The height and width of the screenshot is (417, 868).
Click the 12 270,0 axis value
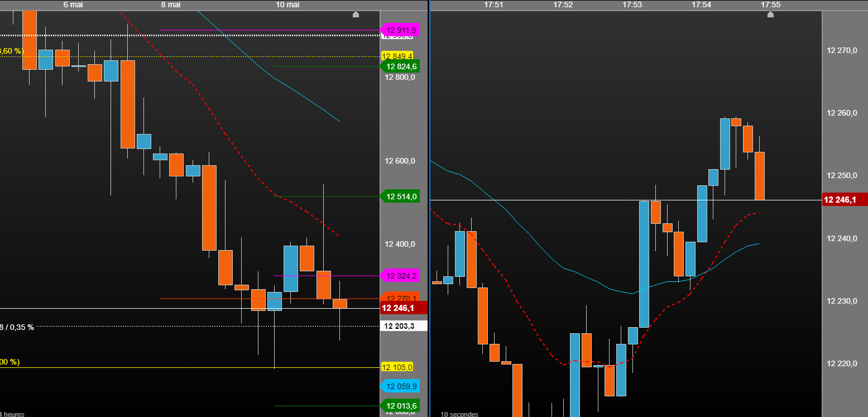pos(842,51)
